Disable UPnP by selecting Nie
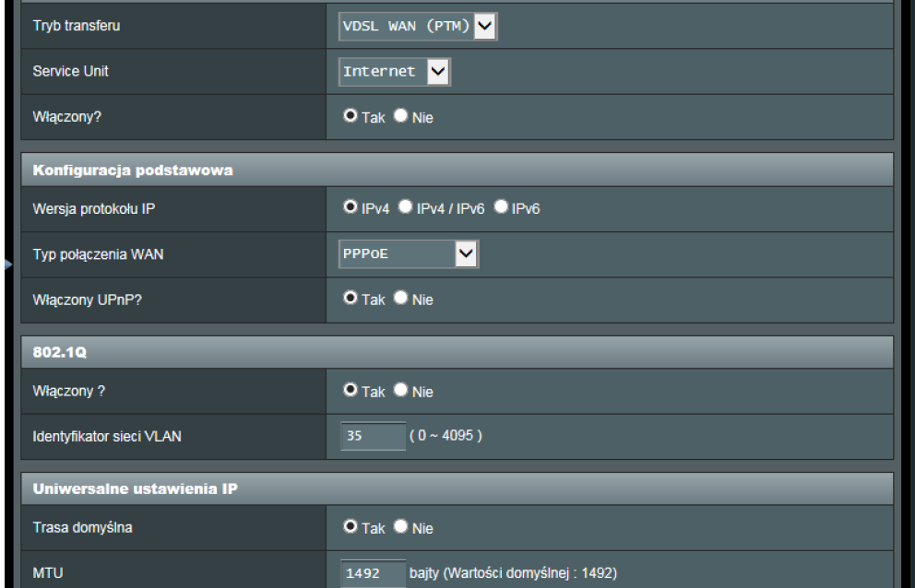The height and width of the screenshot is (588, 915). tap(400, 299)
